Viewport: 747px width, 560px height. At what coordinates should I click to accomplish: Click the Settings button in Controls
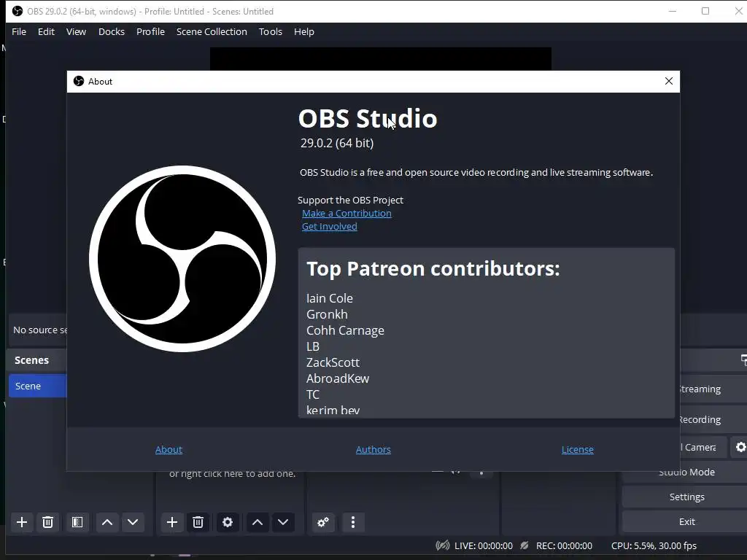(686, 497)
